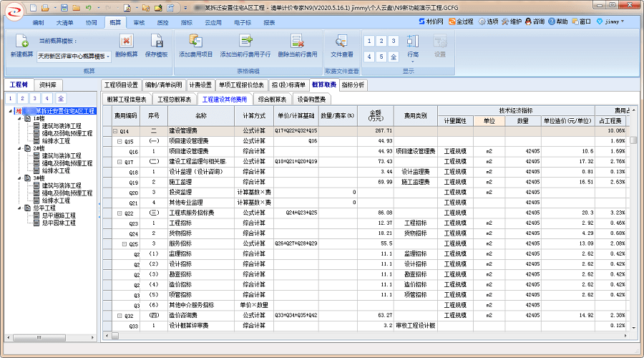Click the 帮助 help button
Viewport: 644px width, 358px height.
pos(557,21)
